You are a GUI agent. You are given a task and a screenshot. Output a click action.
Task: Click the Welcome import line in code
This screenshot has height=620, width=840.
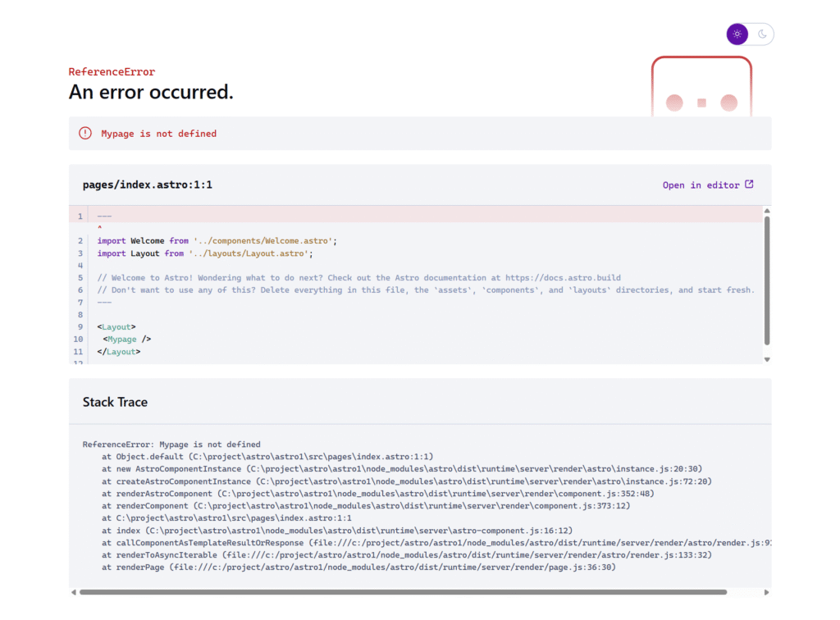(x=217, y=241)
